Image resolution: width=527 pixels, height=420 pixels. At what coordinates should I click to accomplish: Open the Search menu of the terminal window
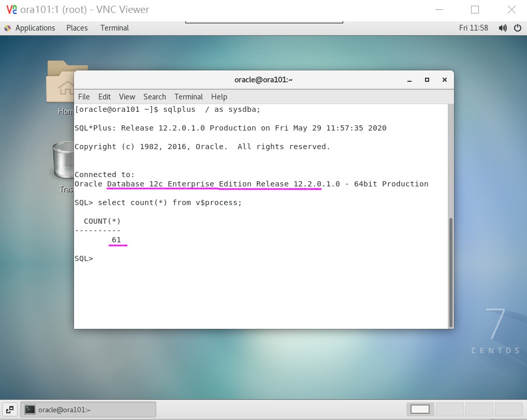pos(154,96)
